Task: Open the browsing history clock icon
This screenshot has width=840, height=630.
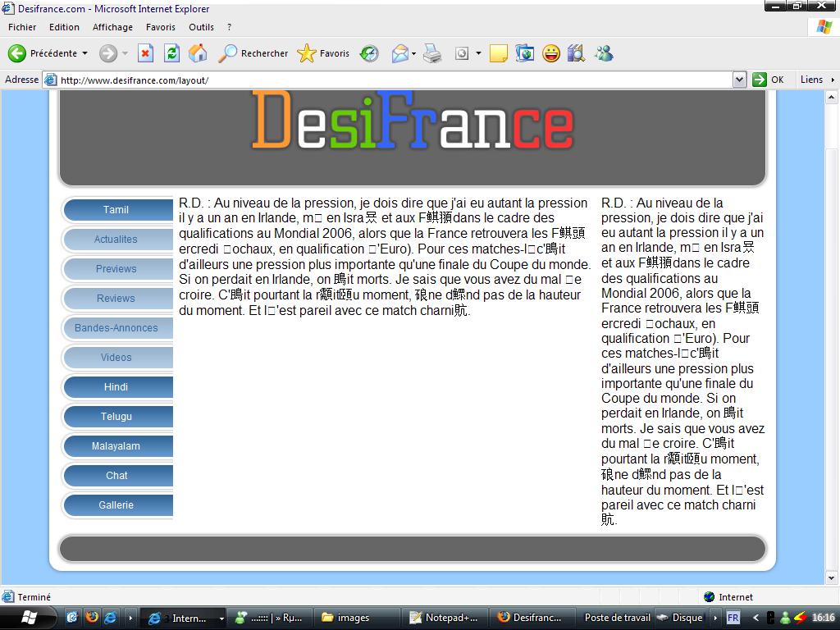Action: pyautogui.click(x=368, y=53)
